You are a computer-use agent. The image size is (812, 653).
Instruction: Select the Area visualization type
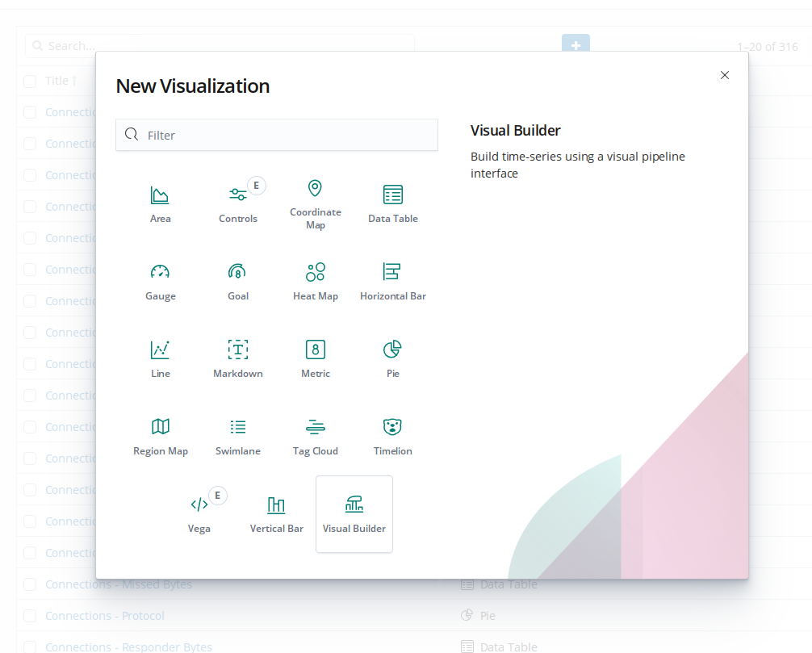[160, 204]
